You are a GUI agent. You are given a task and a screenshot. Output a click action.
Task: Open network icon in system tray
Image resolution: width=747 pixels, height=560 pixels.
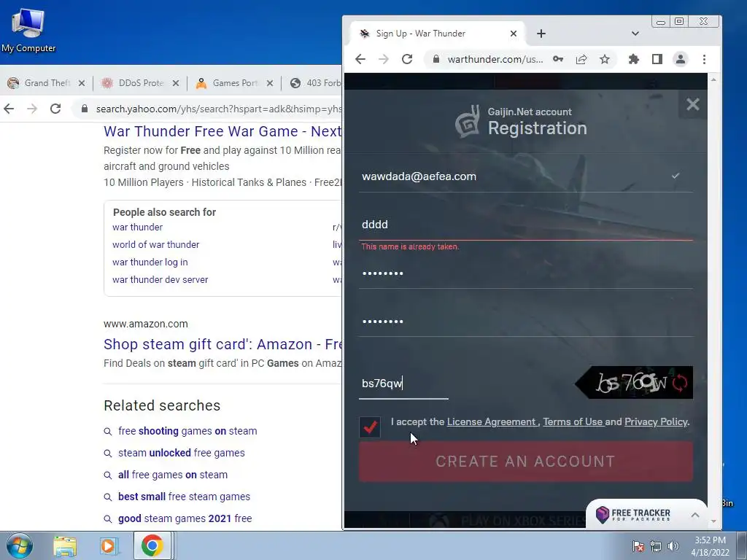tap(656, 546)
